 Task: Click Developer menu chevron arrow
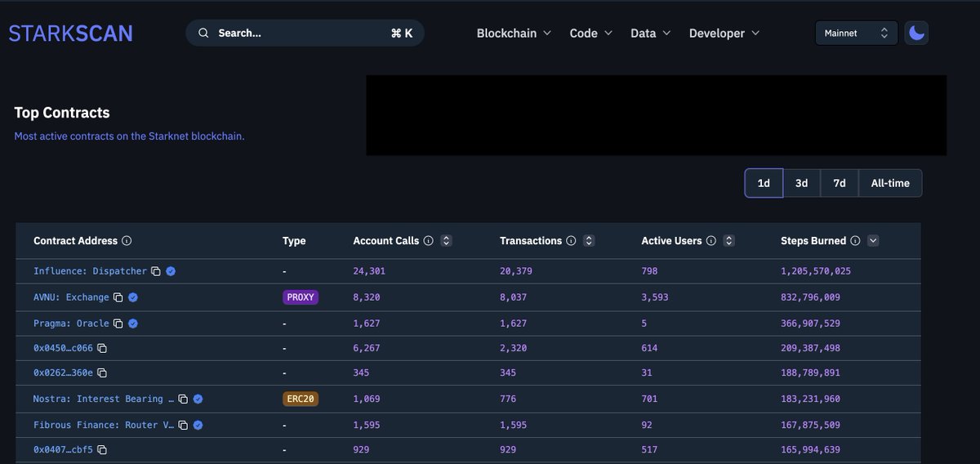[x=755, y=33]
